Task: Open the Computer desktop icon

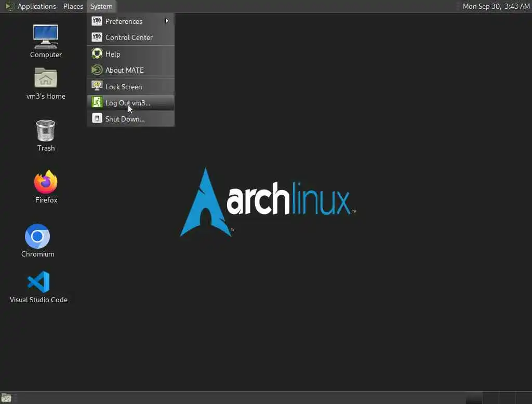Action: (46, 41)
